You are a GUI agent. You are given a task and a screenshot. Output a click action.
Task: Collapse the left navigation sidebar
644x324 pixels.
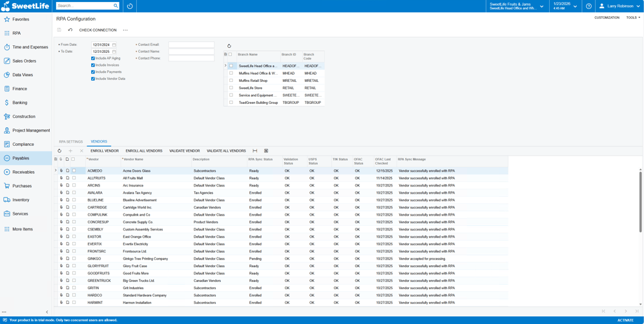coord(47,312)
